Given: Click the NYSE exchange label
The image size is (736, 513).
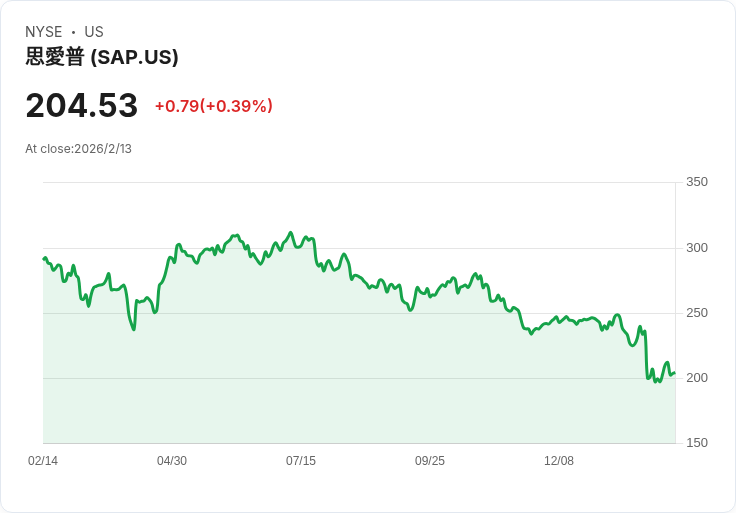Looking at the screenshot, I should (x=44, y=32).
